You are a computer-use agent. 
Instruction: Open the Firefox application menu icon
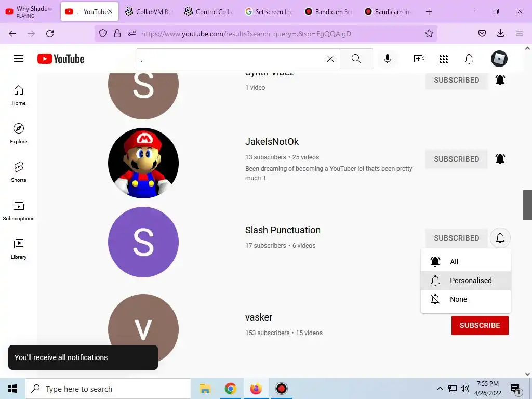click(520, 33)
